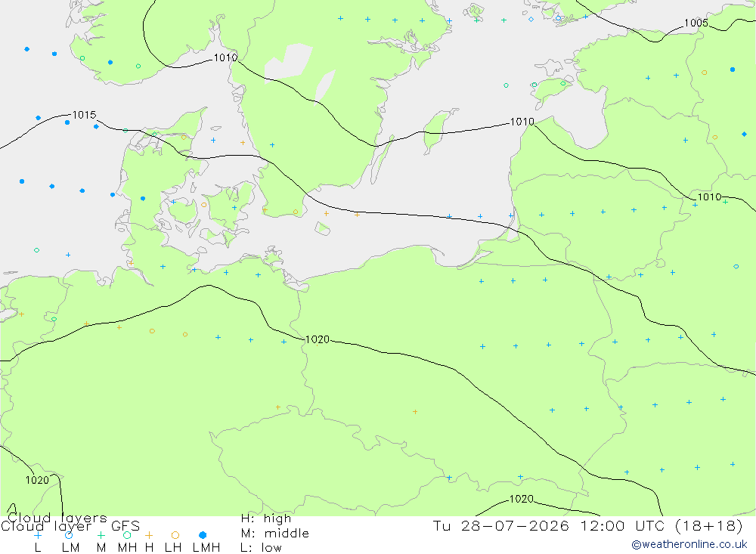Click the forecast date 'Tu 28-07-2026 12:00 UTC'
Screen dimensions: 756x554
(547, 525)
